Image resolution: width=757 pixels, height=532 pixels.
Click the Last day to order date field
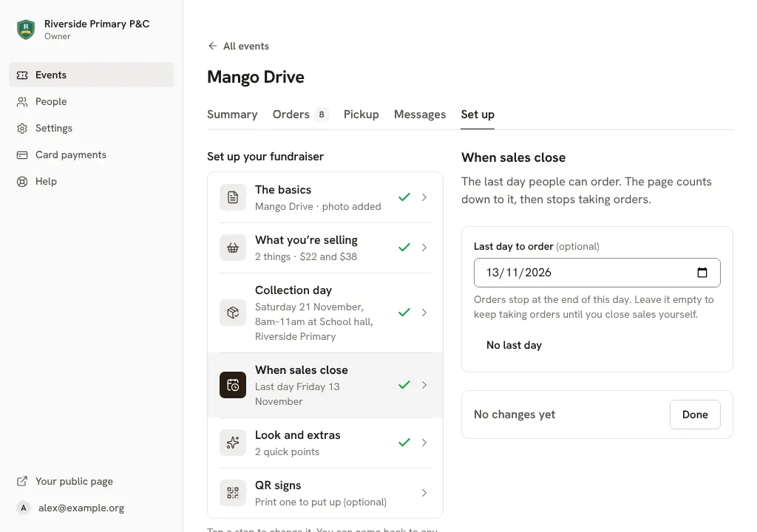(x=597, y=273)
